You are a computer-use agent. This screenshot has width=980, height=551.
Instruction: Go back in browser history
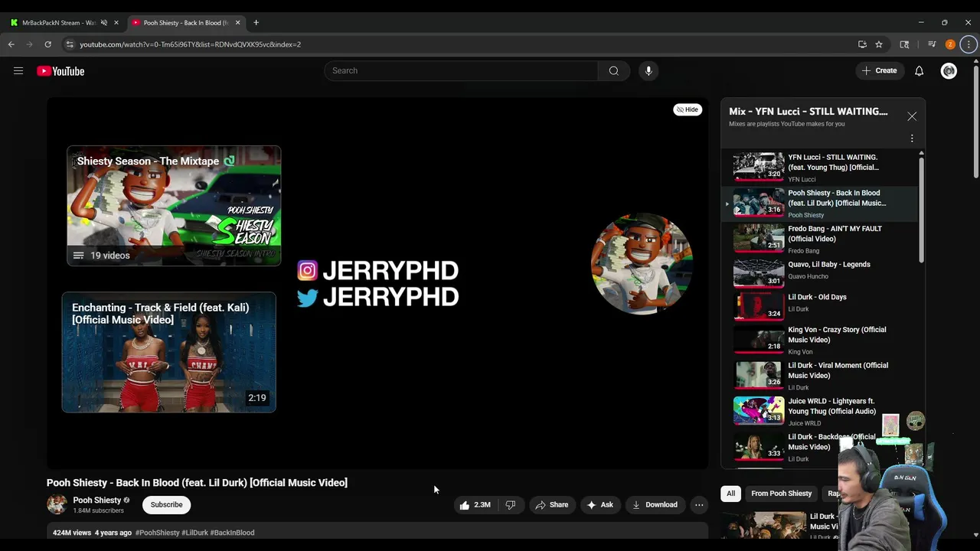[x=11, y=44]
